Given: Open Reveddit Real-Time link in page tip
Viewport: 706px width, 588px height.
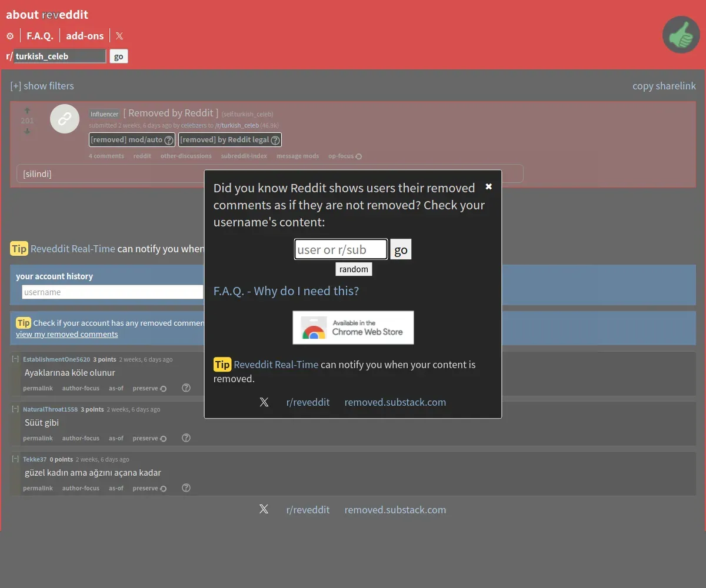Looking at the screenshot, I should 73,249.
